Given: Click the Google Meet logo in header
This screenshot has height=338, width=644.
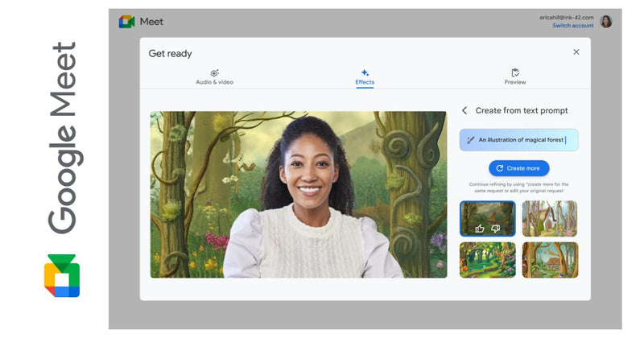Looking at the screenshot, I should click(127, 22).
